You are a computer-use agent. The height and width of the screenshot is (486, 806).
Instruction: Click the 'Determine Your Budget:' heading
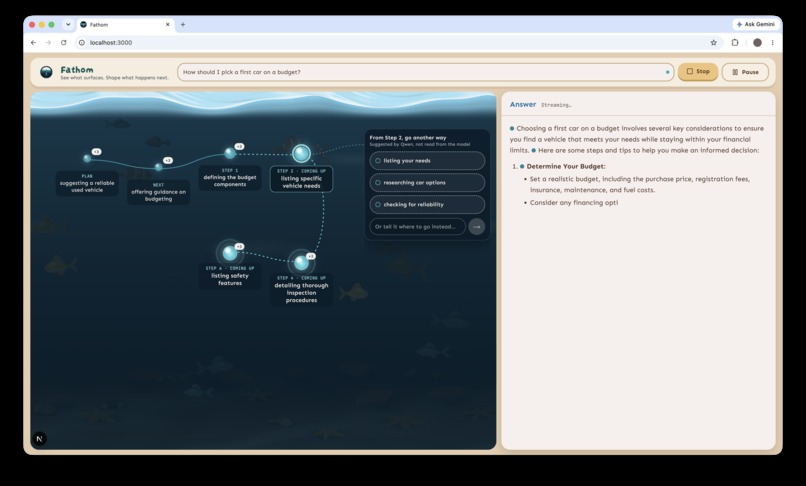pos(566,166)
